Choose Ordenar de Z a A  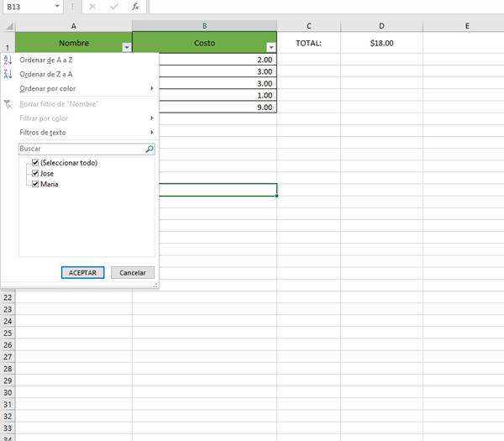click(80, 74)
